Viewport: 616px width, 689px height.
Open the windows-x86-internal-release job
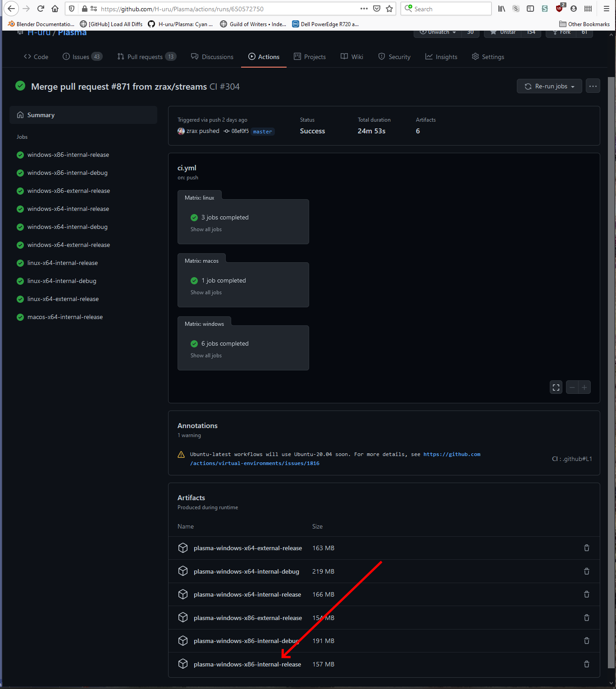point(68,155)
